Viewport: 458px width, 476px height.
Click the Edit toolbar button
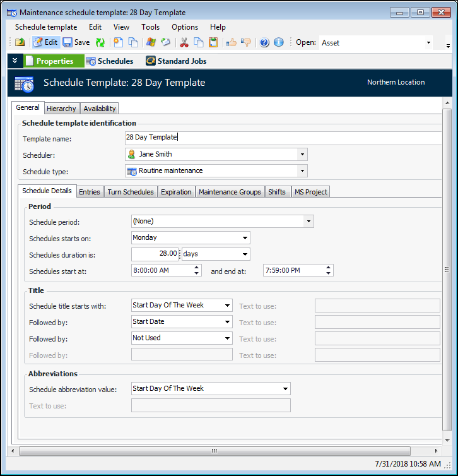click(45, 42)
